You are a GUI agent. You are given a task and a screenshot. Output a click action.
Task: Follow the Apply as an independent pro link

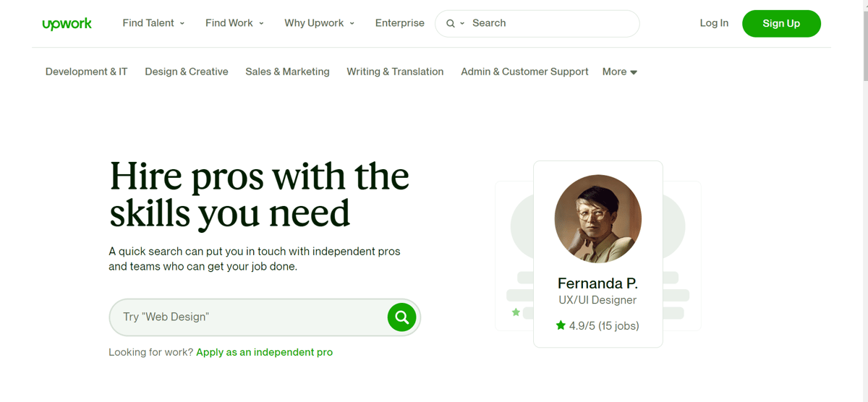(x=264, y=352)
